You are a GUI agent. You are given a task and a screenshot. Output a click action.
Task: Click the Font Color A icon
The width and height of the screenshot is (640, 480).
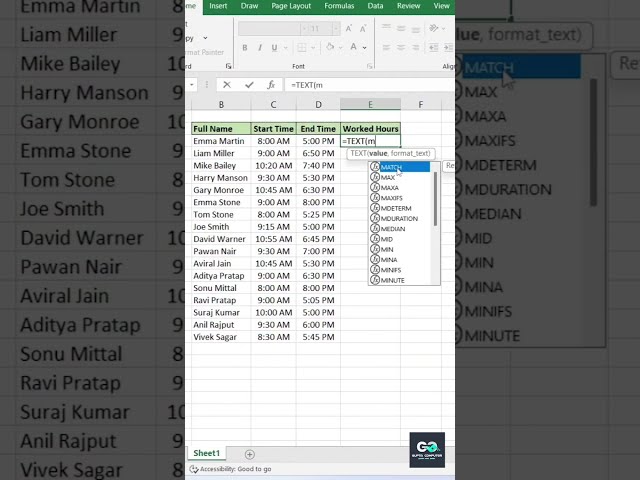(353, 47)
